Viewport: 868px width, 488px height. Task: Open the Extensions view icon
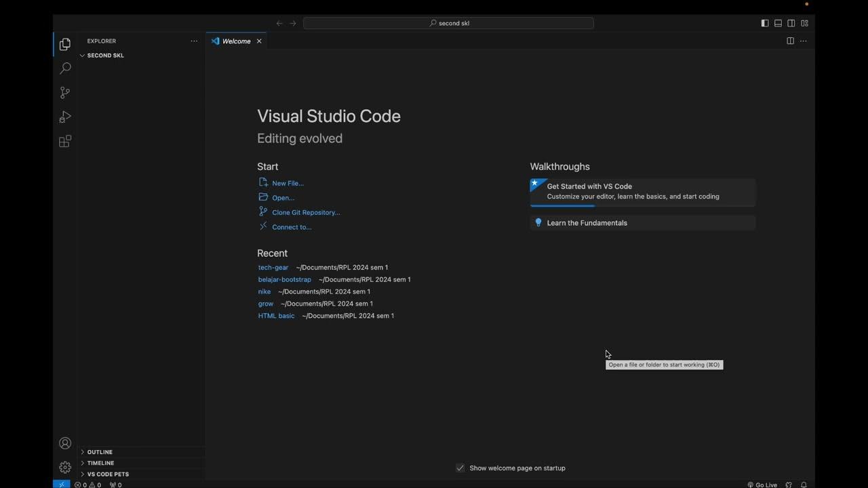[x=65, y=141]
